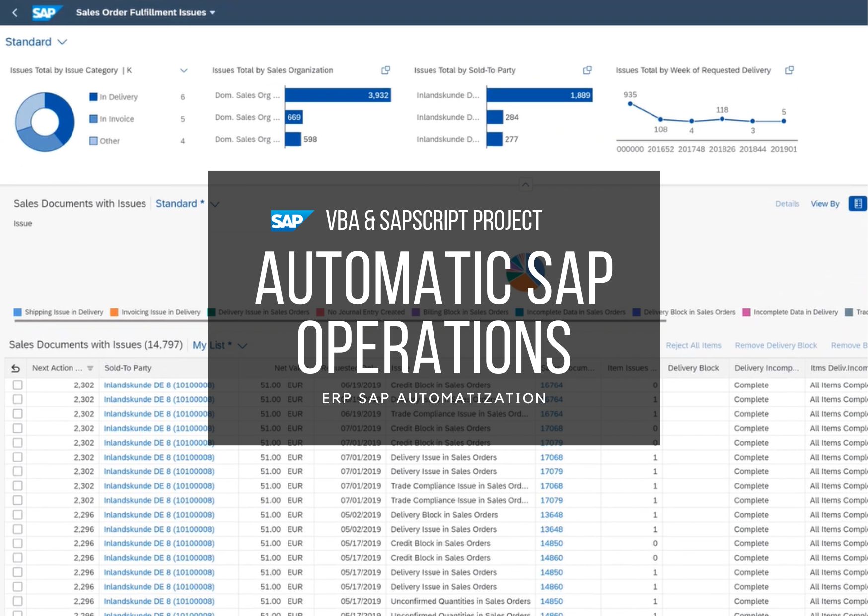Open sales document 13648 in Delivery Block row
Screen dimensions: 868x616
coord(551,515)
